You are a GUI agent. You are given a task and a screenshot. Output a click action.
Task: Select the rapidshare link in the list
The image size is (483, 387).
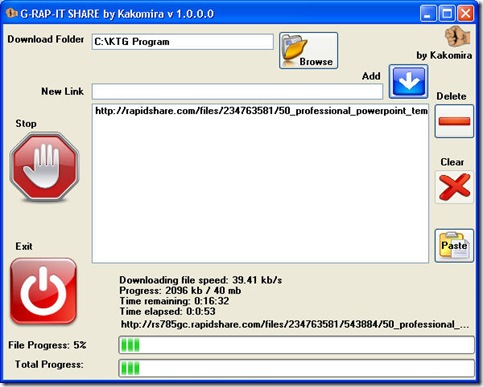260,111
